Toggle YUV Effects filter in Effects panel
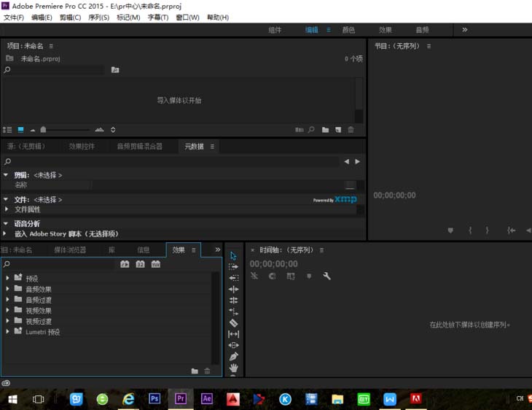532x410 pixels. pyautogui.click(x=156, y=264)
